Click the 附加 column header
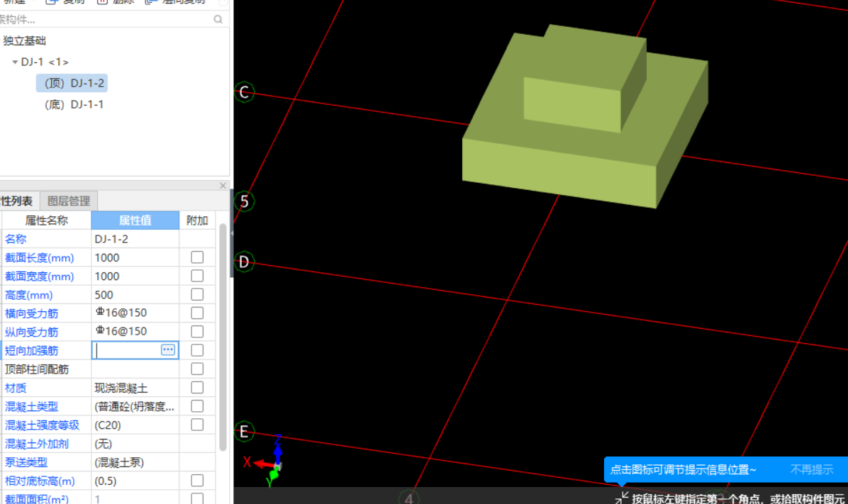848x504 pixels. point(197,220)
